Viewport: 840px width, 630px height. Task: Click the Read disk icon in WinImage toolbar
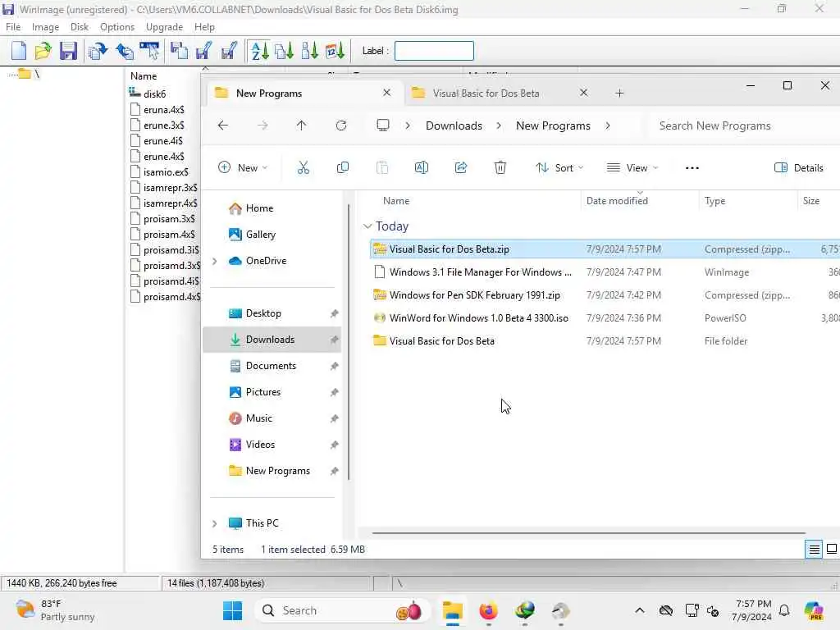[x=179, y=51]
